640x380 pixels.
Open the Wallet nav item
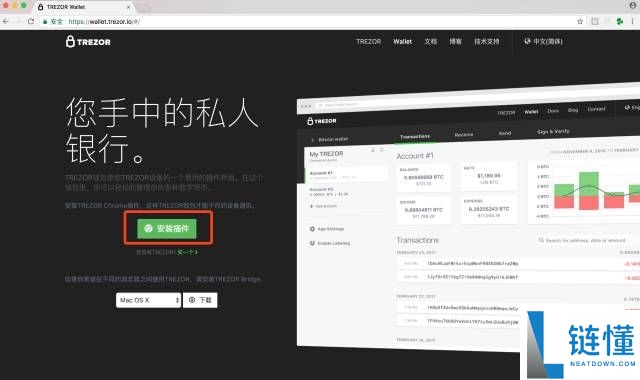click(x=402, y=42)
